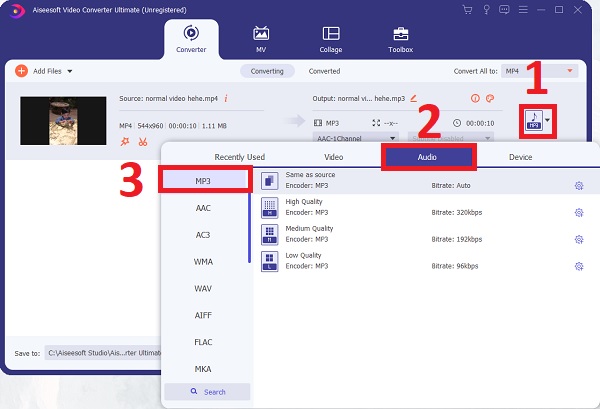Open the Add Files dropdown arrow
The width and height of the screenshot is (600, 409).
(x=72, y=71)
